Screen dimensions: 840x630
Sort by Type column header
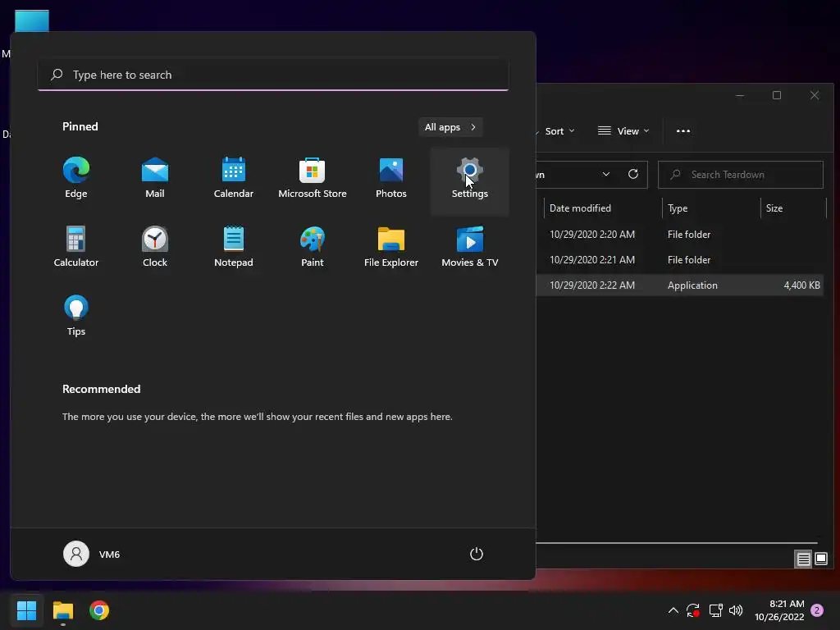711,208
